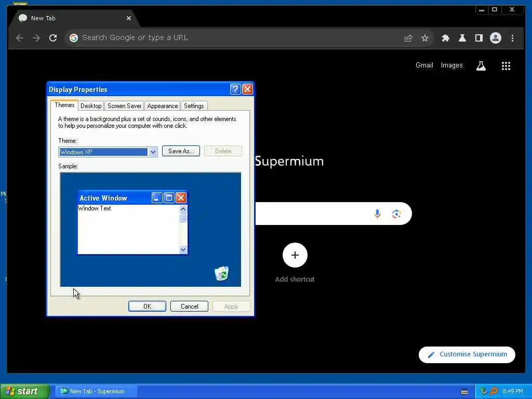
Task: Click the flask icon beside Images link
Action: (481, 66)
